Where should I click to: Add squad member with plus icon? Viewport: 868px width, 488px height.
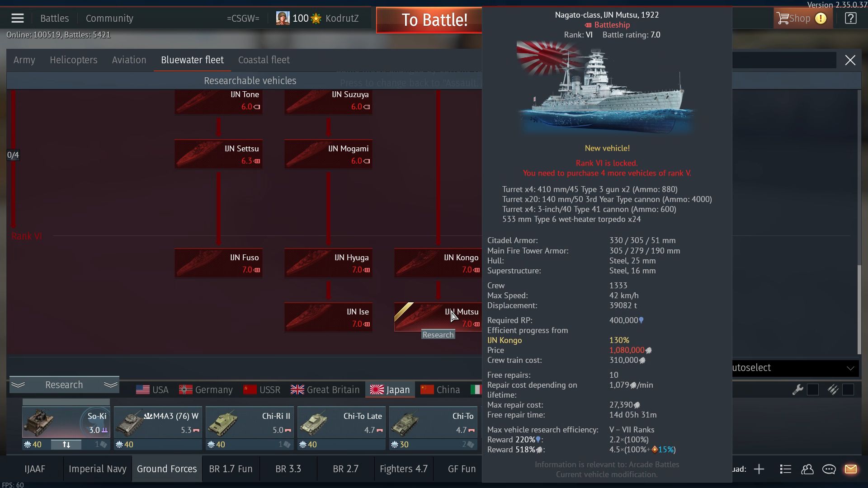tap(759, 469)
